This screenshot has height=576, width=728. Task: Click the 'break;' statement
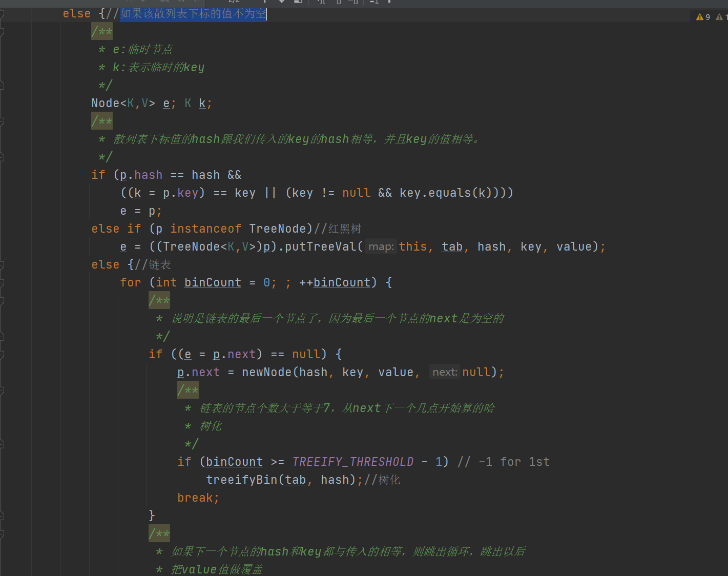198,498
